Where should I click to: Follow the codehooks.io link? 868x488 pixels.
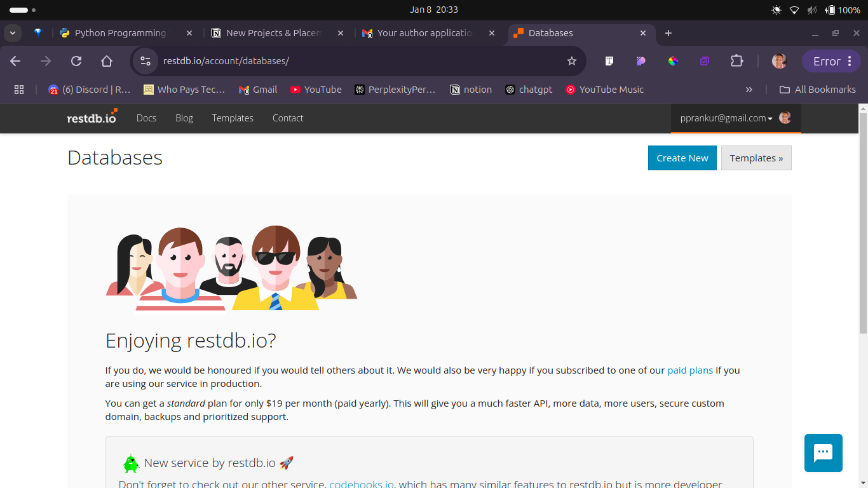point(362,484)
